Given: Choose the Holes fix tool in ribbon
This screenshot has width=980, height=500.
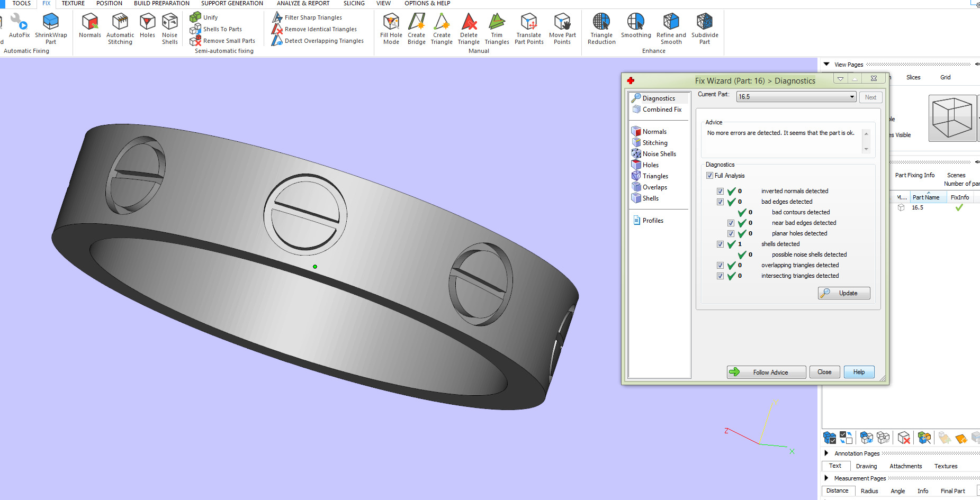Looking at the screenshot, I should tap(147, 25).
